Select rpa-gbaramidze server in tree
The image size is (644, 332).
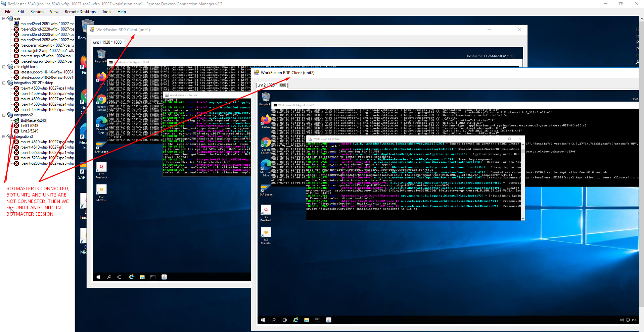47,45
